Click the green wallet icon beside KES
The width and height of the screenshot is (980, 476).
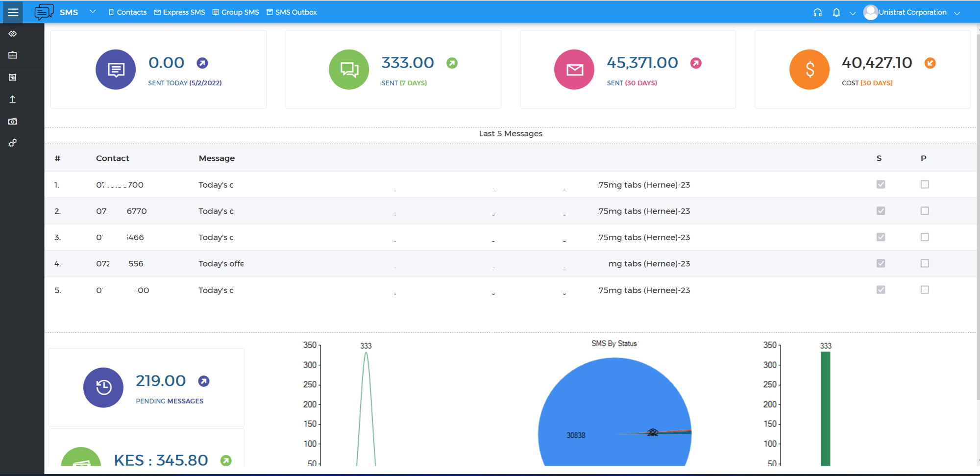(81, 457)
